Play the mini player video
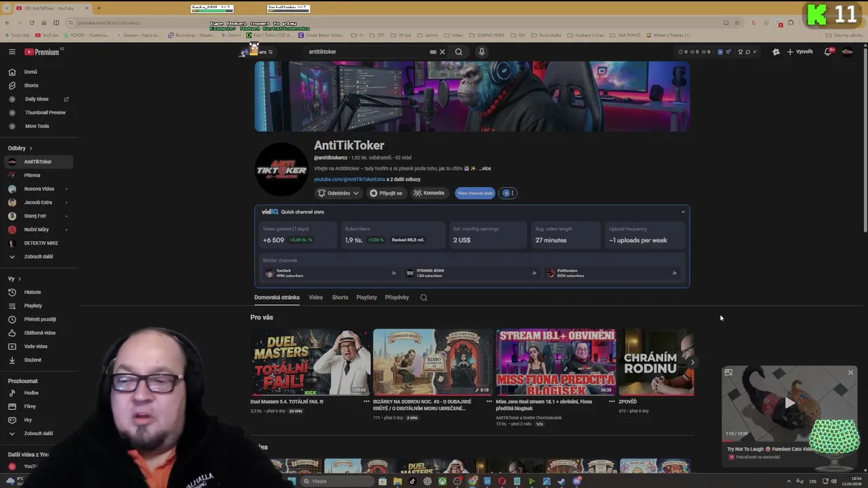Viewport: 868px width, 488px height. (789, 403)
